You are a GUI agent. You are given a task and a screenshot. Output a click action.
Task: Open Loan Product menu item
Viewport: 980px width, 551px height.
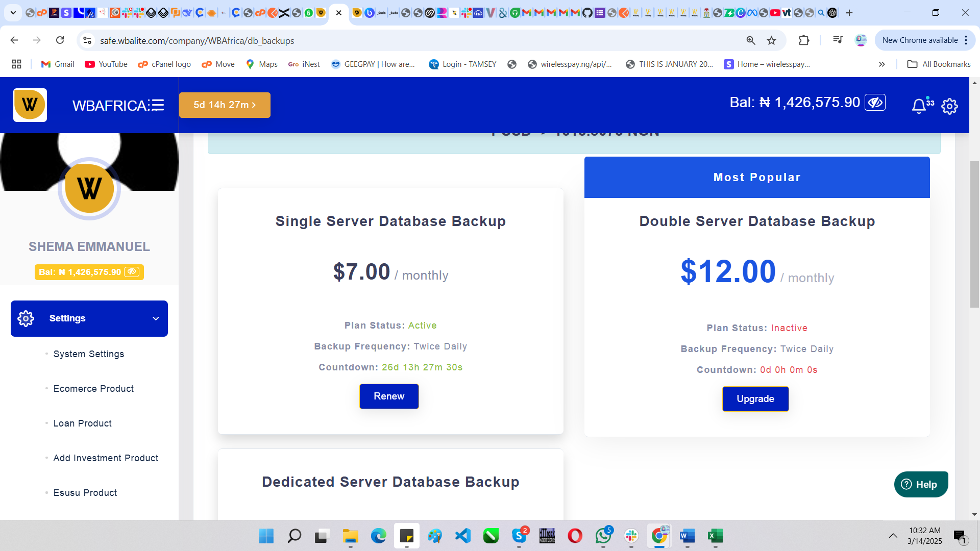(82, 423)
